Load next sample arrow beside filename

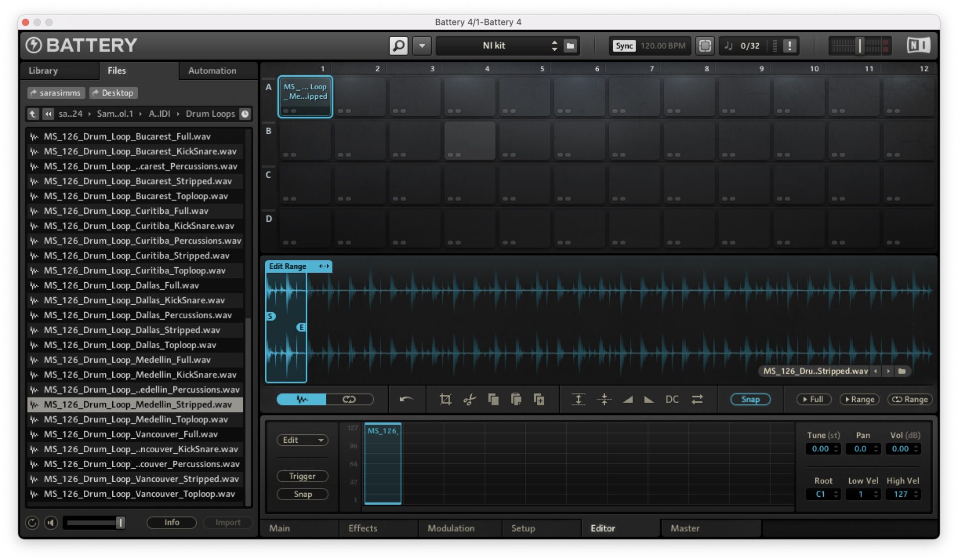[888, 371]
